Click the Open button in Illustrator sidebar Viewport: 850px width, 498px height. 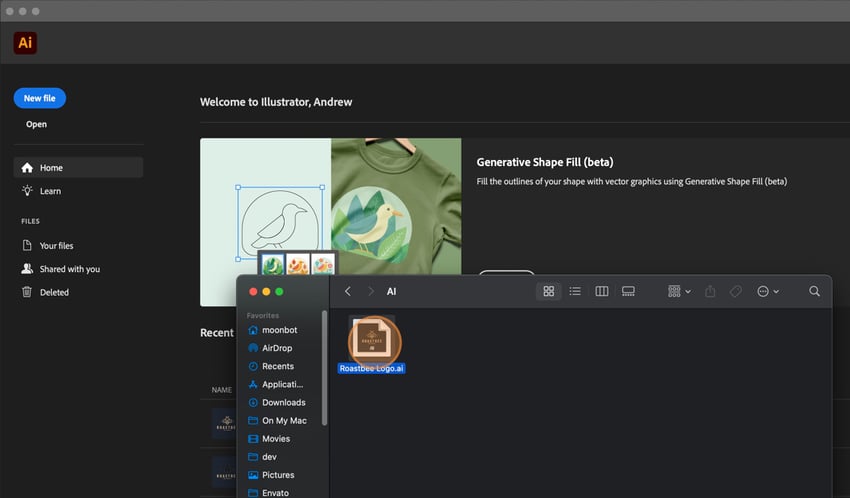coord(36,124)
